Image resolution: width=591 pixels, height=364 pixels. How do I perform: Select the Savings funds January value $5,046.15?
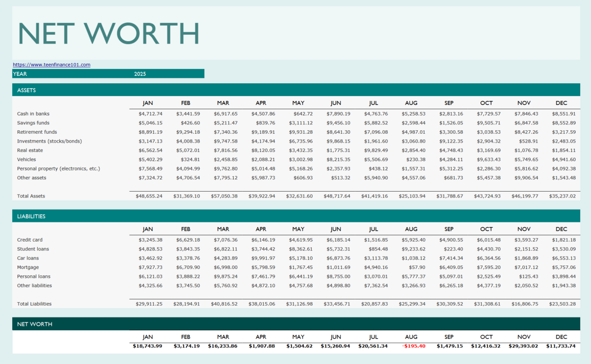click(x=150, y=122)
